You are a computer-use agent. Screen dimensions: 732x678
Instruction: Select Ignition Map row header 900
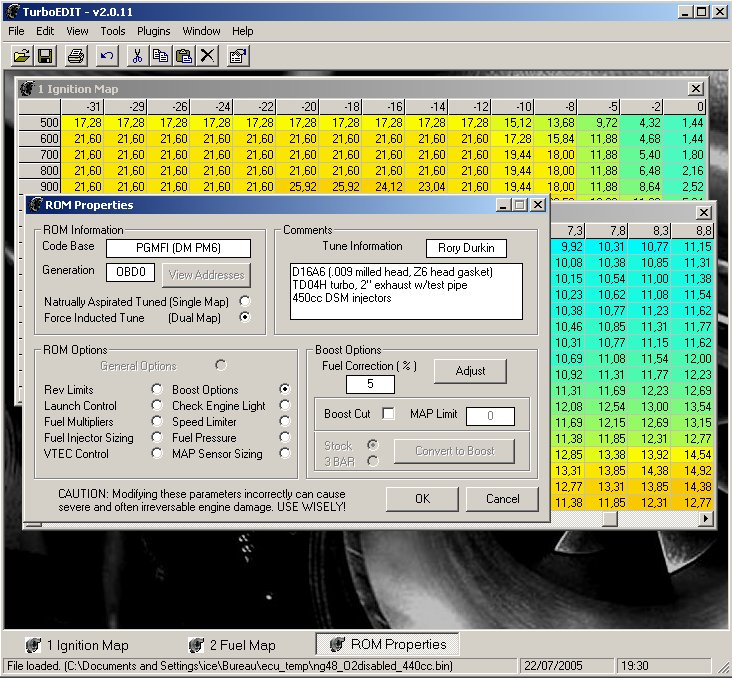(x=40, y=186)
